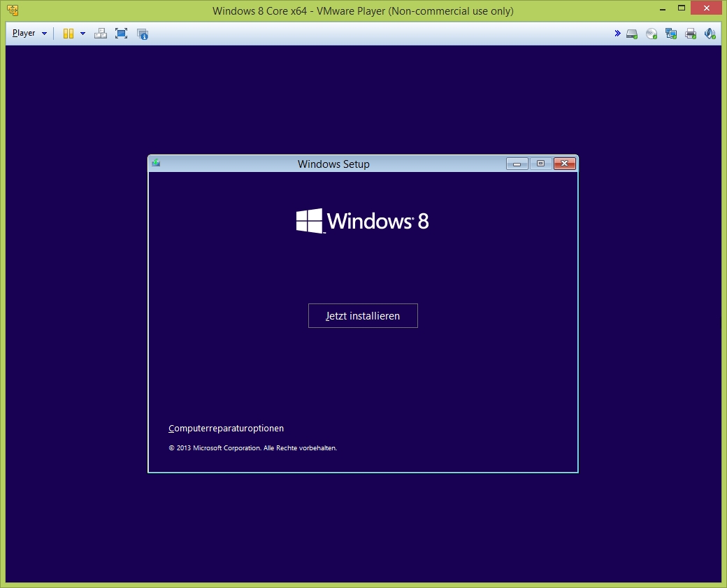The height and width of the screenshot is (588, 727).
Task: Toggle Unity mode icon in VMware toolbar
Action: 143,34
